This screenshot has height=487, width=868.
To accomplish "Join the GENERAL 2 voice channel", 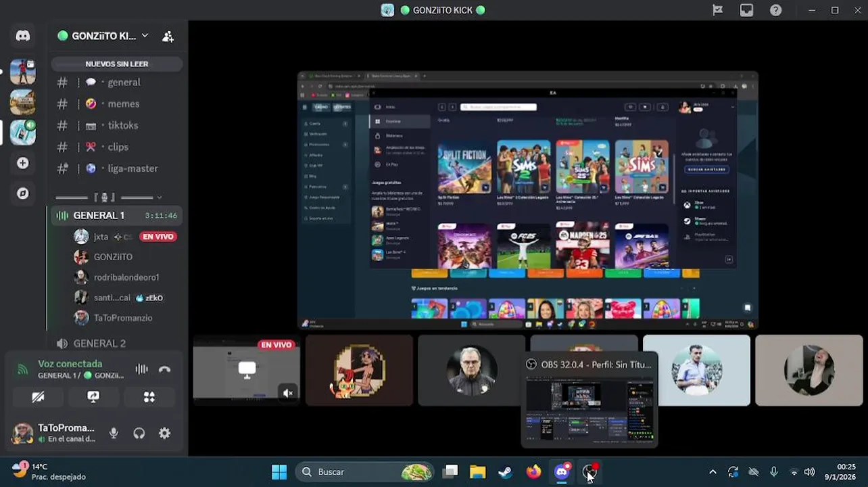I will [116, 344].
